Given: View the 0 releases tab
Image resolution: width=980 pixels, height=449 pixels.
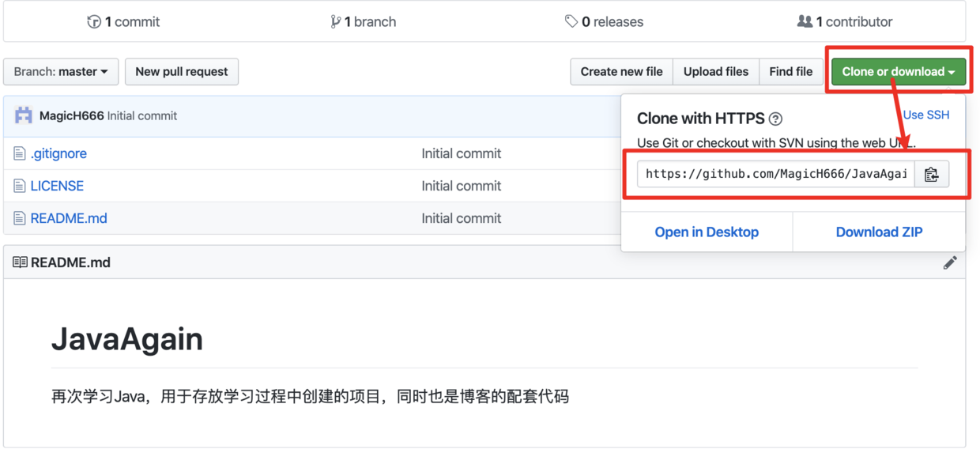Looking at the screenshot, I should tap(604, 22).
